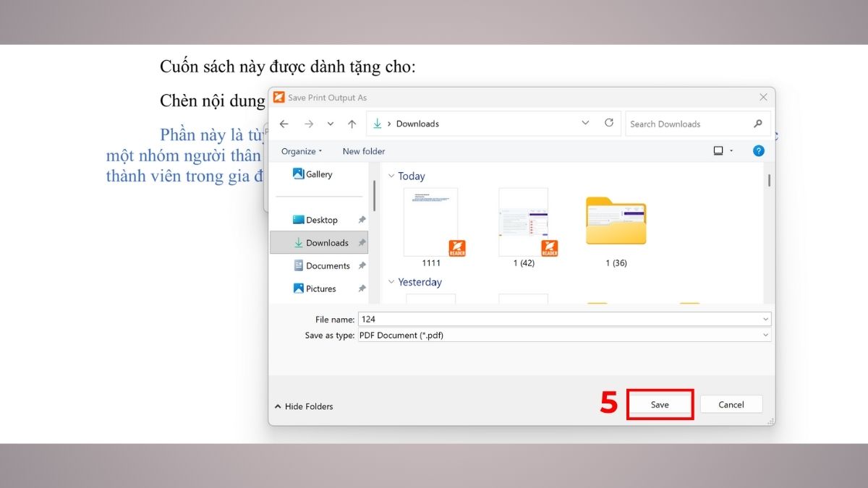The height and width of the screenshot is (488, 868).
Task: Change the view mode icon
Action: tap(719, 150)
